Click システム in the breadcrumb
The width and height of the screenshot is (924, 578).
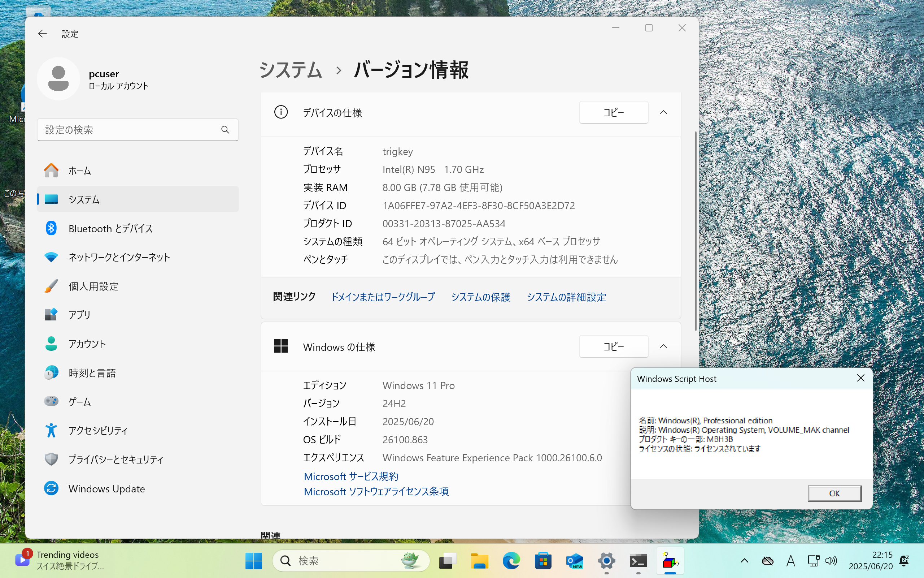291,70
